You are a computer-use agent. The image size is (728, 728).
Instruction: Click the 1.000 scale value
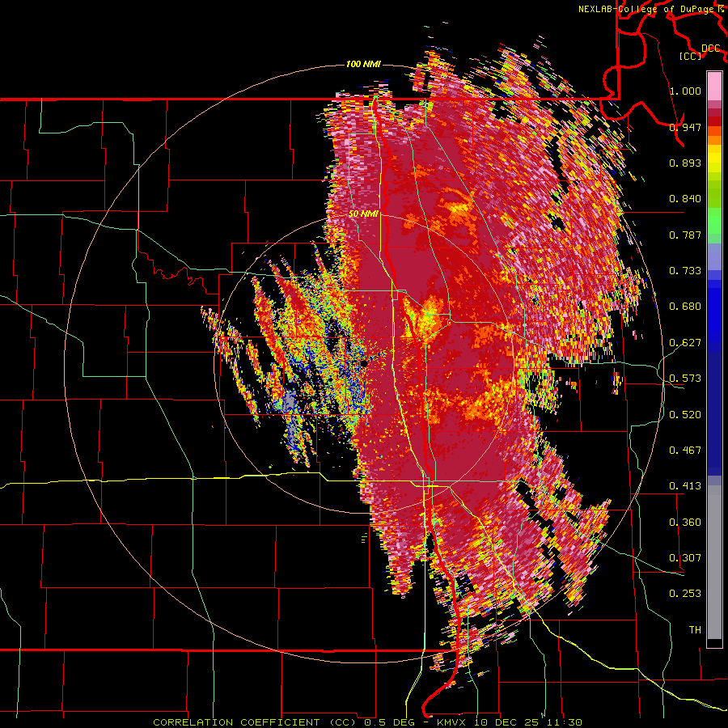(685, 91)
